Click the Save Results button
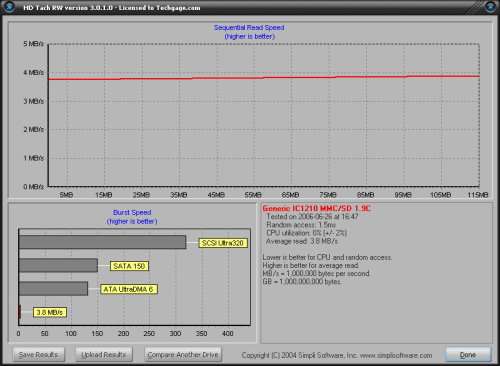This screenshot has width=500, height=366. pos(39,355)
